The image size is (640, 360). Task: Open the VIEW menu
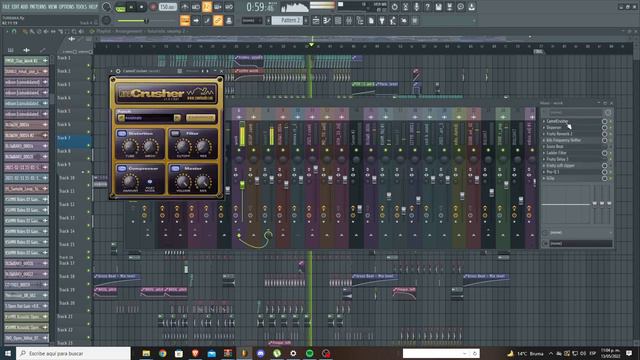point(53,7)
